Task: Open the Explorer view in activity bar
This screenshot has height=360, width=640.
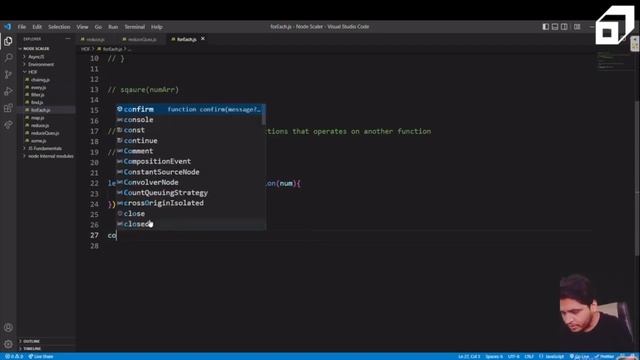Action: click(x=8, y=41)
